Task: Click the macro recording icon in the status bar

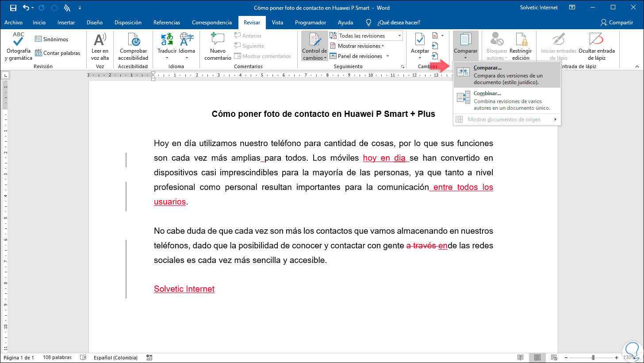Action: [149, 357]
